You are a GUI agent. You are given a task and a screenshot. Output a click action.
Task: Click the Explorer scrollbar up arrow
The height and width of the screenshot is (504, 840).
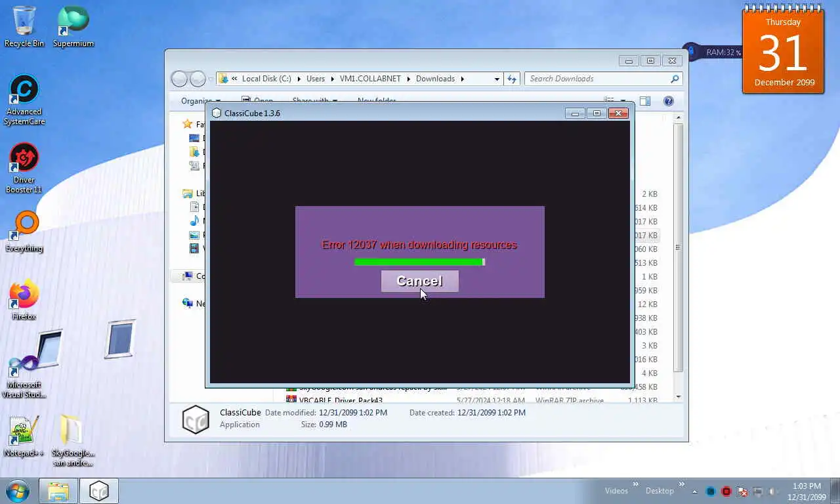[x=678, y=117]
